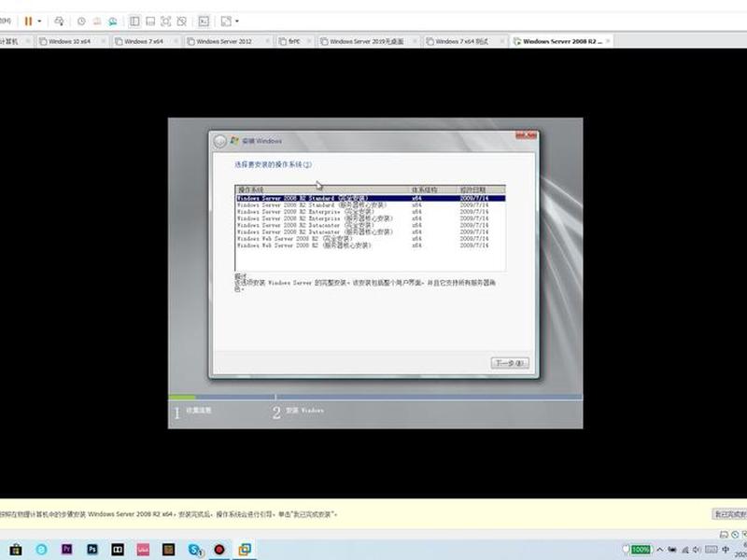This screenshot has width=747, height=560.
Task: Select Server 2008 R2 Standard (服务器核心安装) row
Action: [x=370, y=204]
